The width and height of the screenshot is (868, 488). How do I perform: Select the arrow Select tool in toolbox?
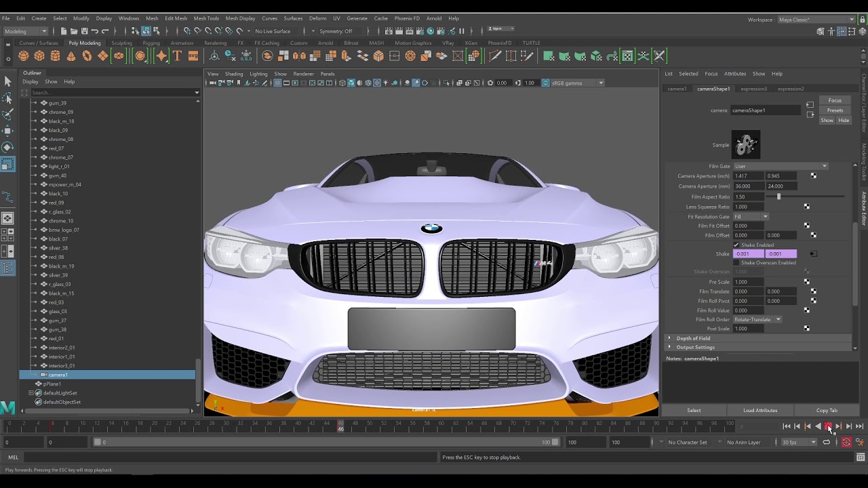point(7,81)
